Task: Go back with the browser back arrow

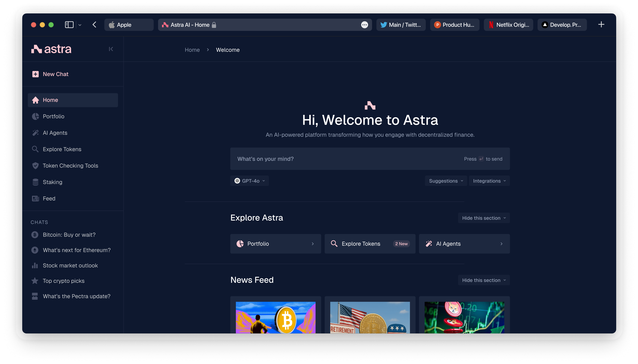Action: tap(94, 25)
